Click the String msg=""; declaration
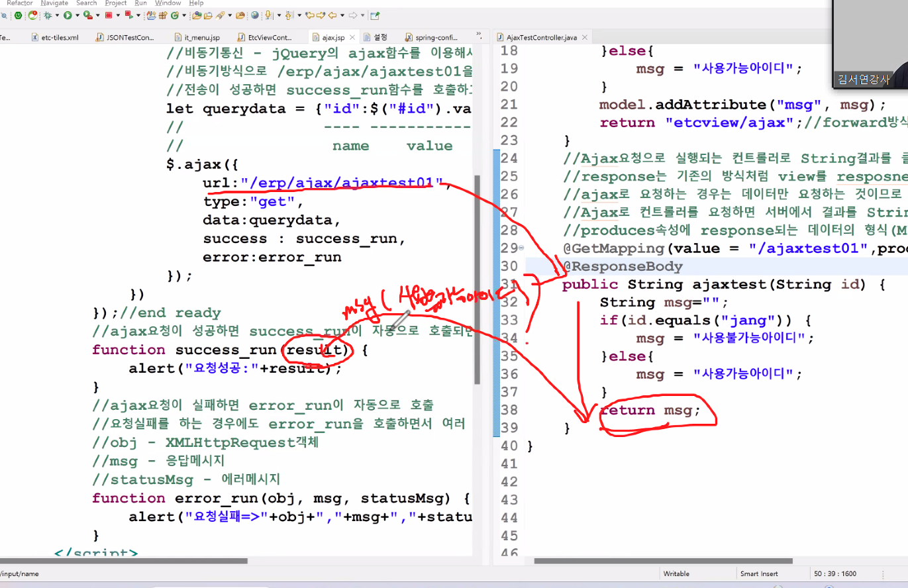 coord(664,302)
